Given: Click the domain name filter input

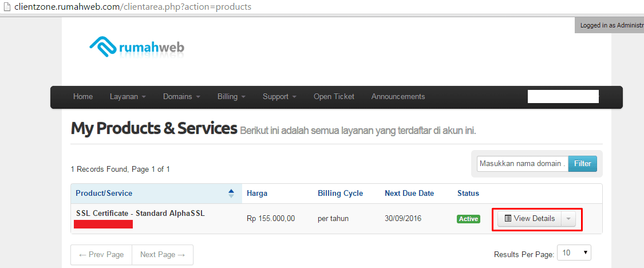Looking at the screenshot, I should tap(523, 164).
